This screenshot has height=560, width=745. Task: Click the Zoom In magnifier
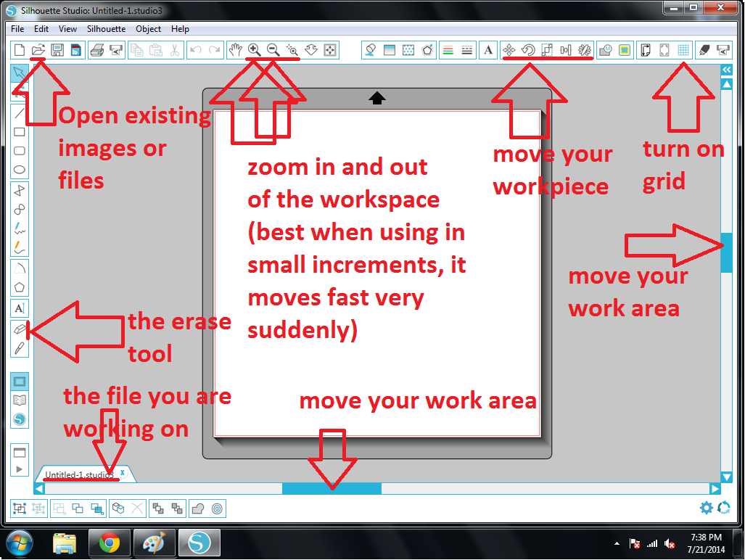pyautogui.click(x=254, y=50)
